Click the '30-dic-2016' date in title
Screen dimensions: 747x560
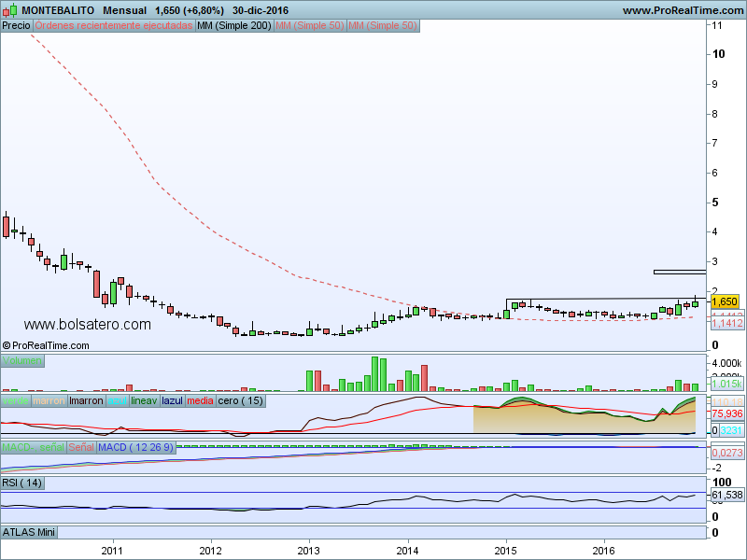261,10
